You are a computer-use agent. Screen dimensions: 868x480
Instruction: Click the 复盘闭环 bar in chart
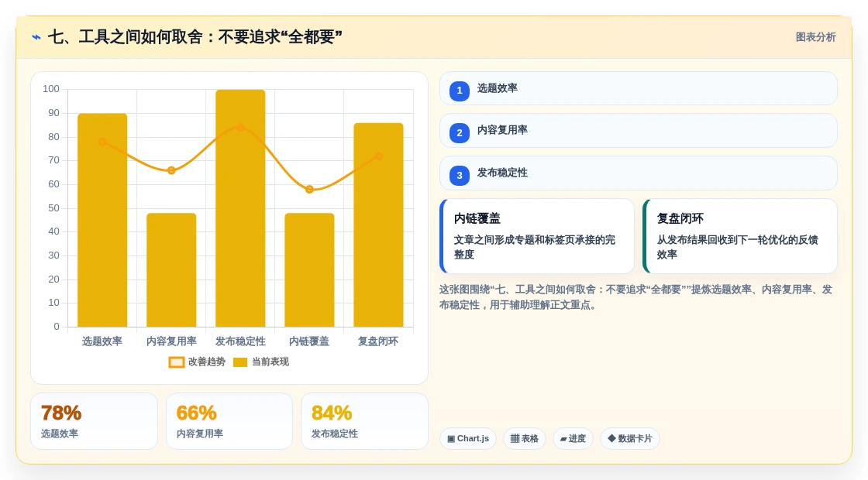coord(379,225)
